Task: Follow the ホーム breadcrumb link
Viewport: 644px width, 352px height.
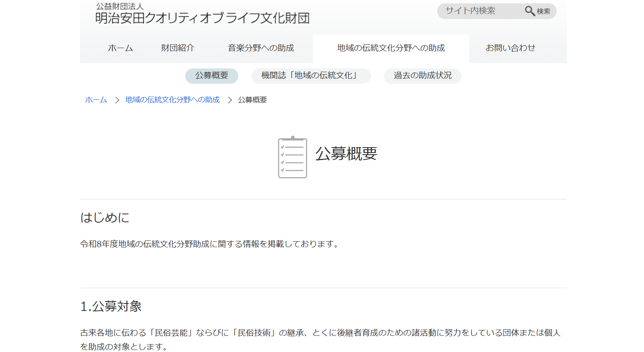Action: tap(96, 100)
